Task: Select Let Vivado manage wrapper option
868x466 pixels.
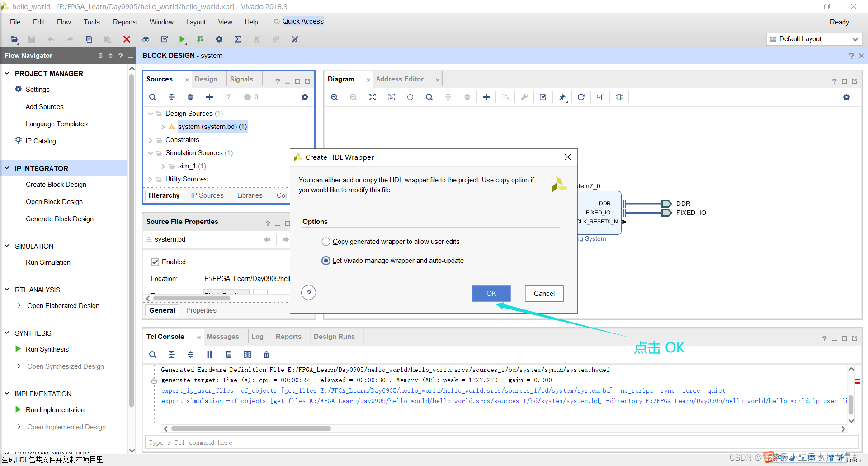Action: [x=325, y=261]
